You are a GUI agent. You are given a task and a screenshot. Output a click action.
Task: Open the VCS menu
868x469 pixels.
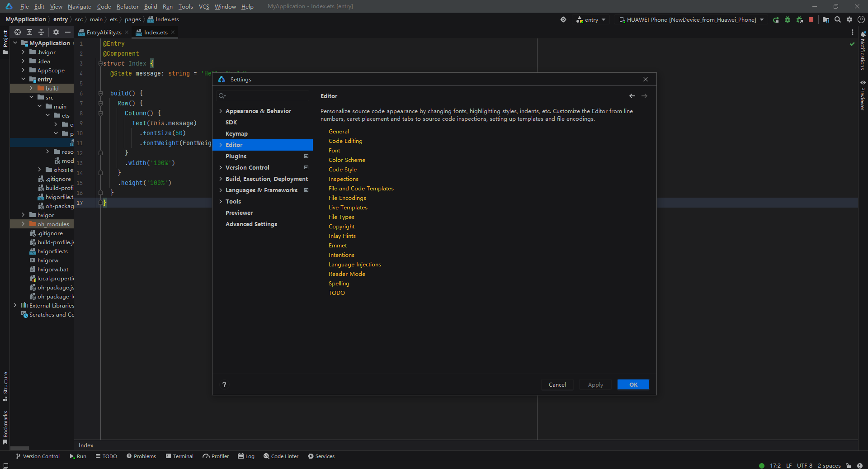(x=204, y=6)
